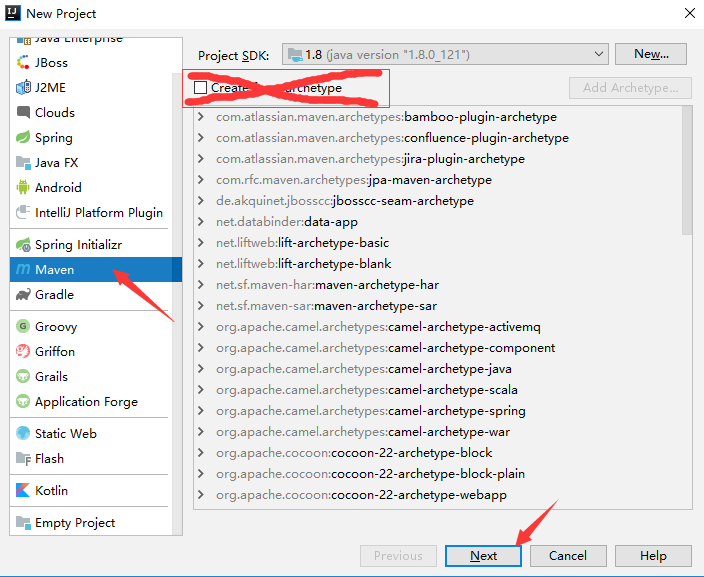
Task: Click the Spring leaf icon
Action: pyautogui.click(x=23, y=137)
